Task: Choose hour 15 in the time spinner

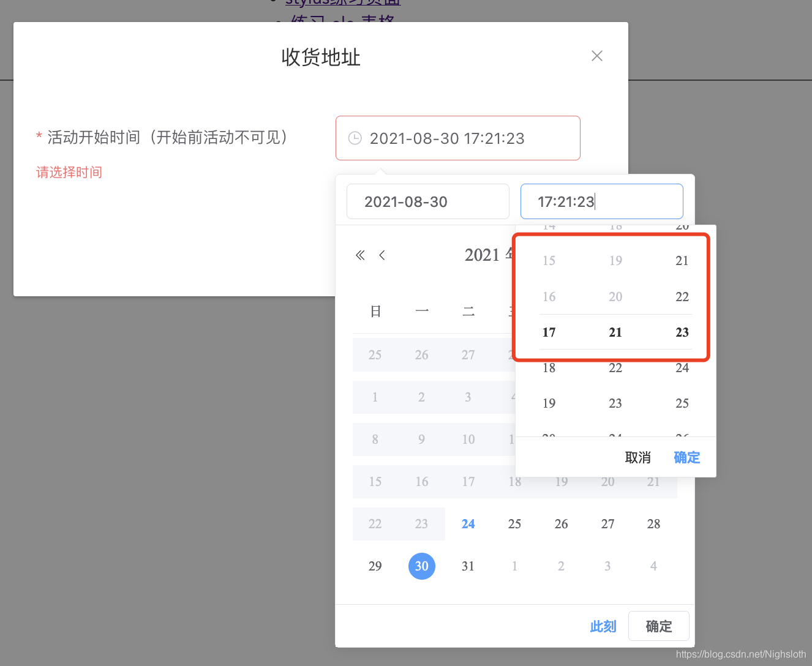Action: [549, 261]
